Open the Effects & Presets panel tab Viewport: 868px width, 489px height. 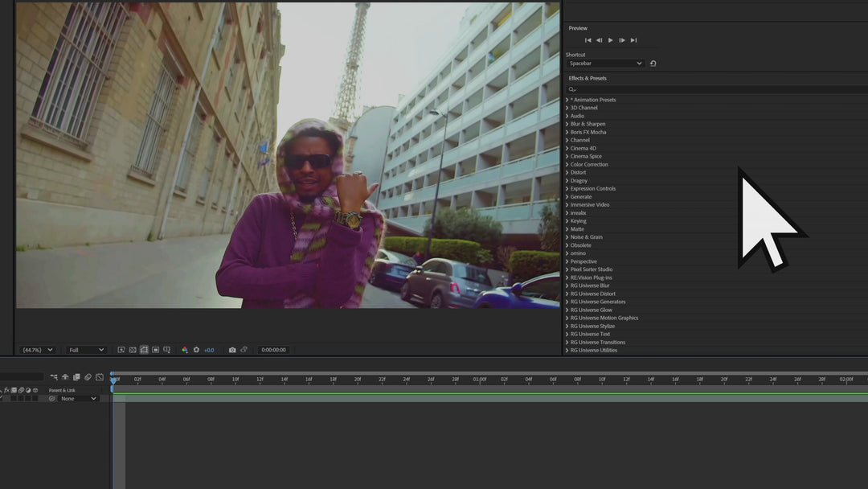pyautogui.click(x=588, y=78)
